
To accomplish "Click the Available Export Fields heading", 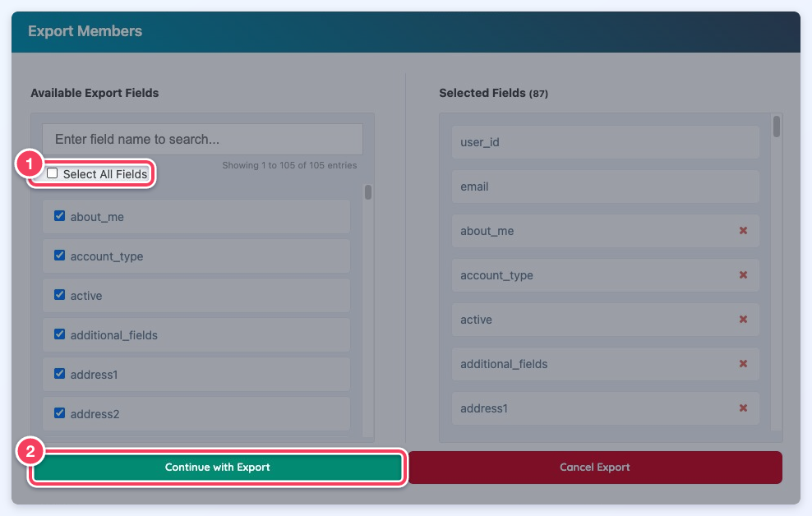I will tap(95, 93).
